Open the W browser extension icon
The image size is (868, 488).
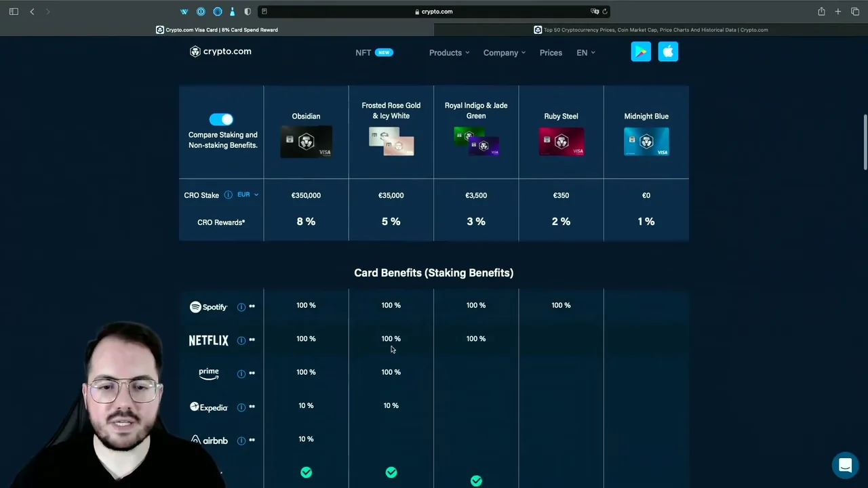[x=184, y=12]
